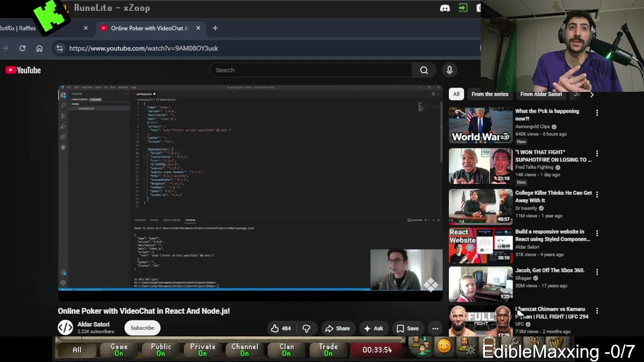Viewport: 644px width, 362px height.
Task: Open a new browser tab
Action: pos(215,28)
